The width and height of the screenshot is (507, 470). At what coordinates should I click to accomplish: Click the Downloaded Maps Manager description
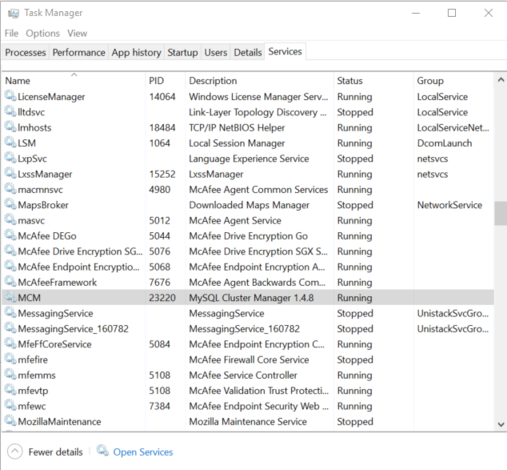(249, 205)
